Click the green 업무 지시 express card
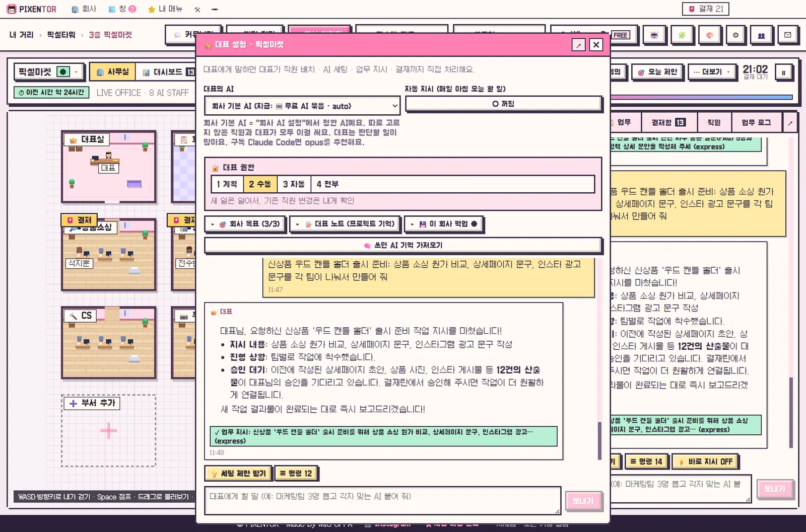This screenshot has width=806, height=532. 383,436
